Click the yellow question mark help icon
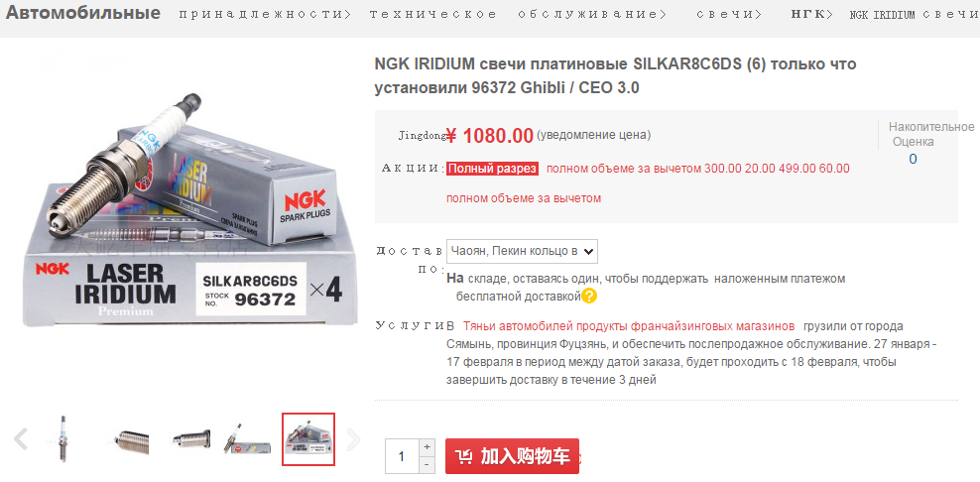Image resolution: width=980 pixels, height=482 pixels. pos(589,296)
